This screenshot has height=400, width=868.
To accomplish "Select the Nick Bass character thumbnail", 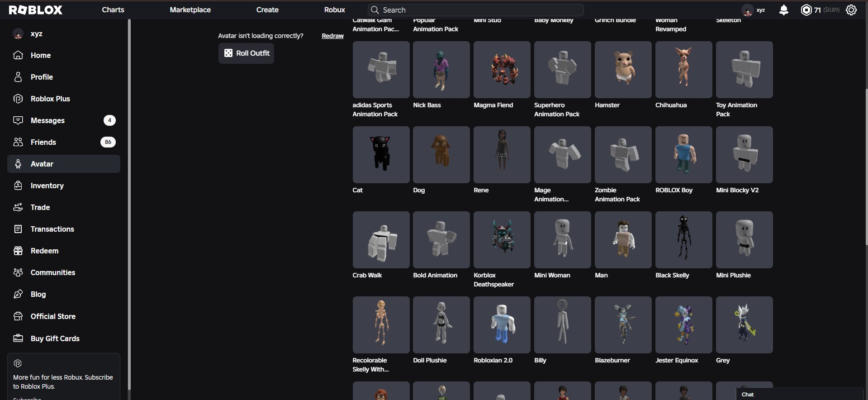I will pyautogui.click(x=441, y=70).
